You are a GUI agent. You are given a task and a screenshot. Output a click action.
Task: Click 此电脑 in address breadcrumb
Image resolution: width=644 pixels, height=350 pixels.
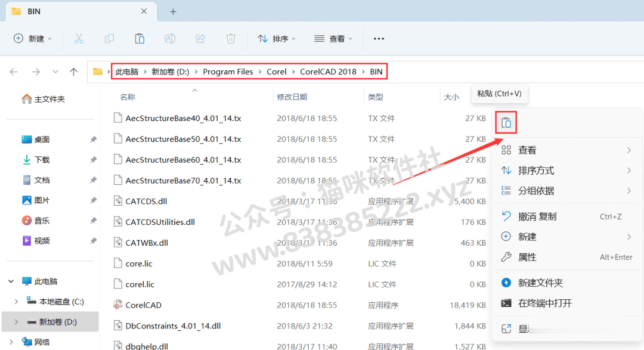tap(127, 72)
